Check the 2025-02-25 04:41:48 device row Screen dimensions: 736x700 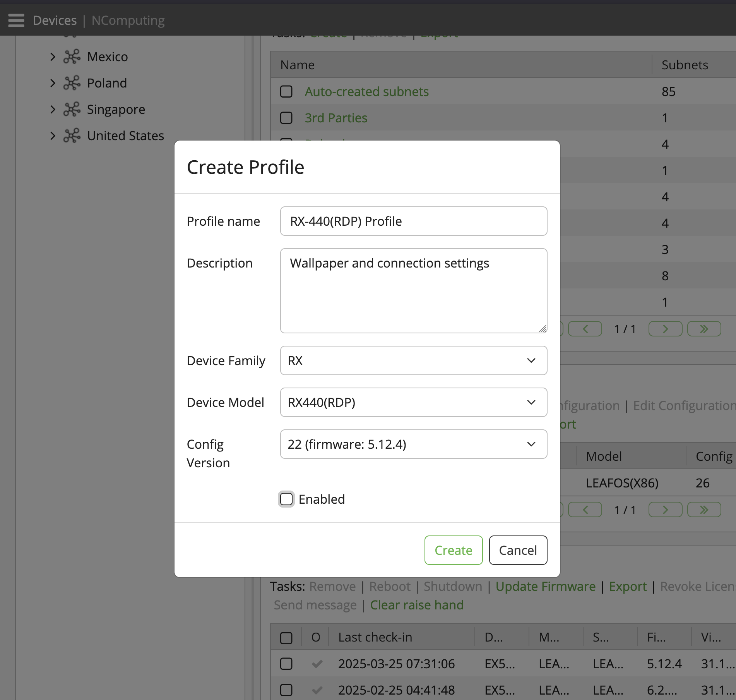tap(286, 690)
